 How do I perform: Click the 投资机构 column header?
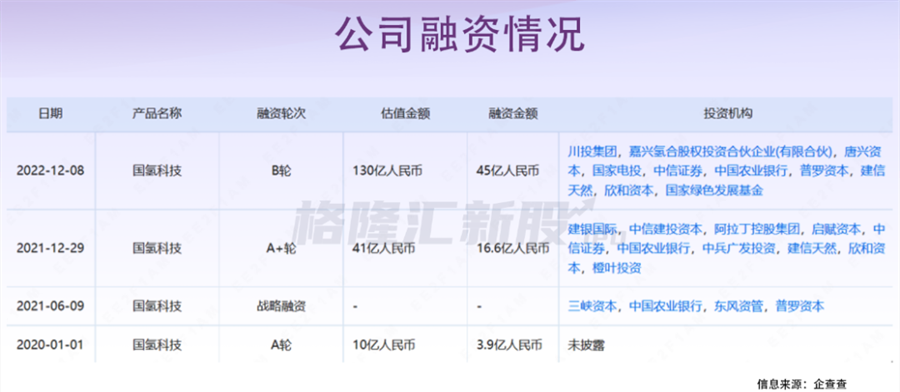[x=728, y=114]
